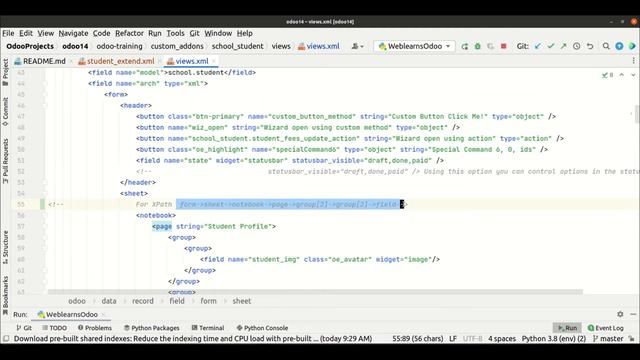Go to the next highlighted problem arrow
Viewport: 640px width, 360px height.
click(x=633, y=75)
